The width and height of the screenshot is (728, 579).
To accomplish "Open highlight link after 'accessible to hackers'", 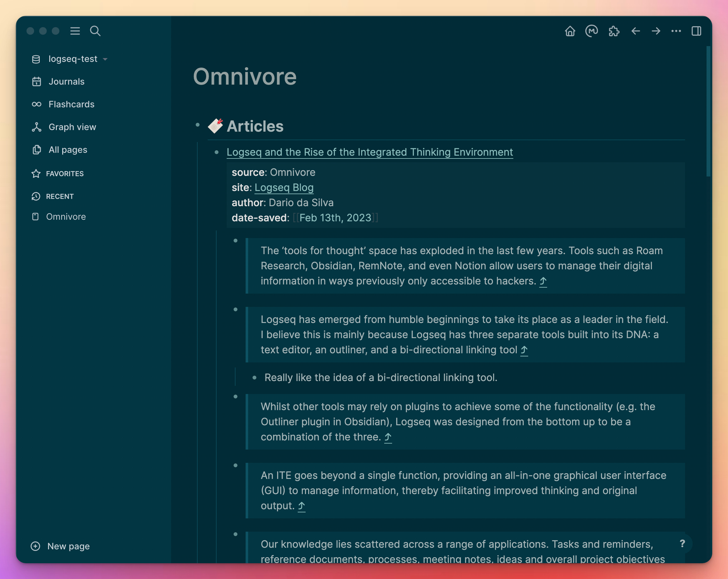I will (x=543, y=281).
